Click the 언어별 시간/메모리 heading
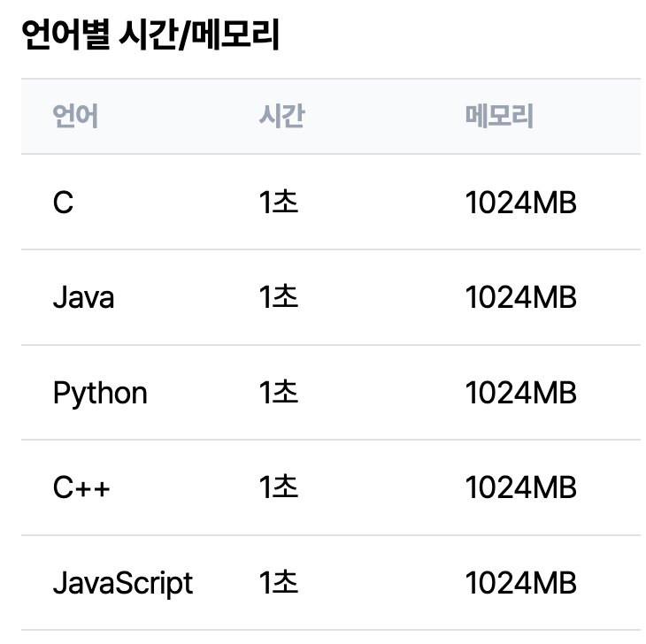The image size is (646, 644). pyautogui.click(x=150, y=35)
